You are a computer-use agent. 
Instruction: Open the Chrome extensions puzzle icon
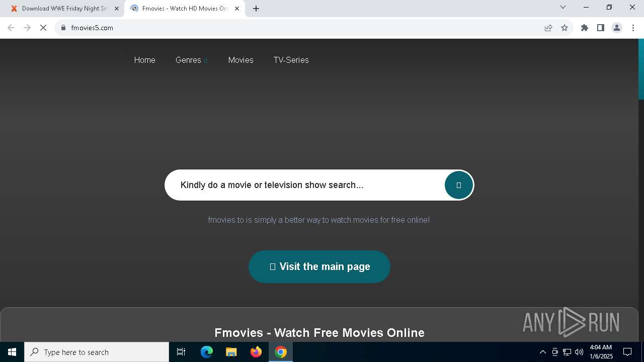[585, 28]
